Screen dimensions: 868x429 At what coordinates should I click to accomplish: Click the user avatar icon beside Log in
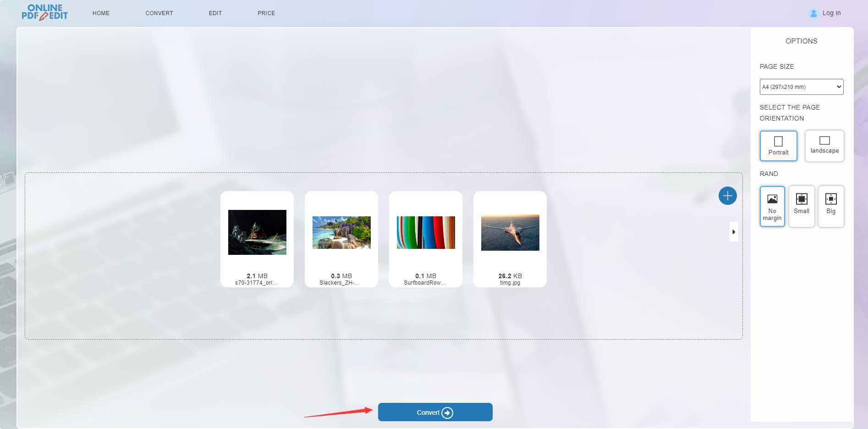tap(813, 13)
